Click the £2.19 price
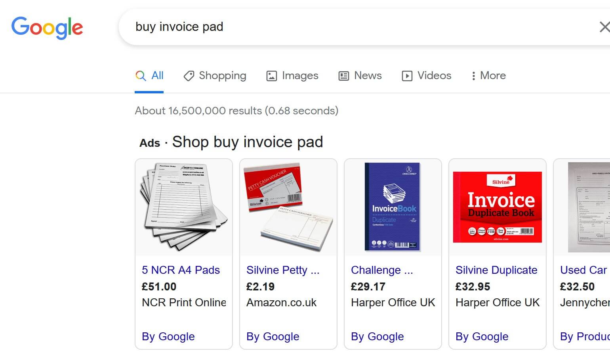The width and height of the screenshot is (610, 364). point(260,286)
